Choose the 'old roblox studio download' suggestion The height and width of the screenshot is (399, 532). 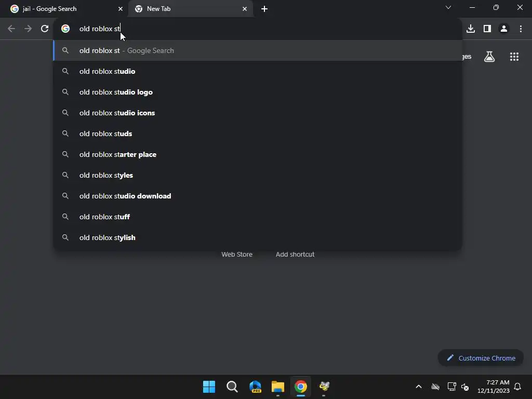[258, 196]
